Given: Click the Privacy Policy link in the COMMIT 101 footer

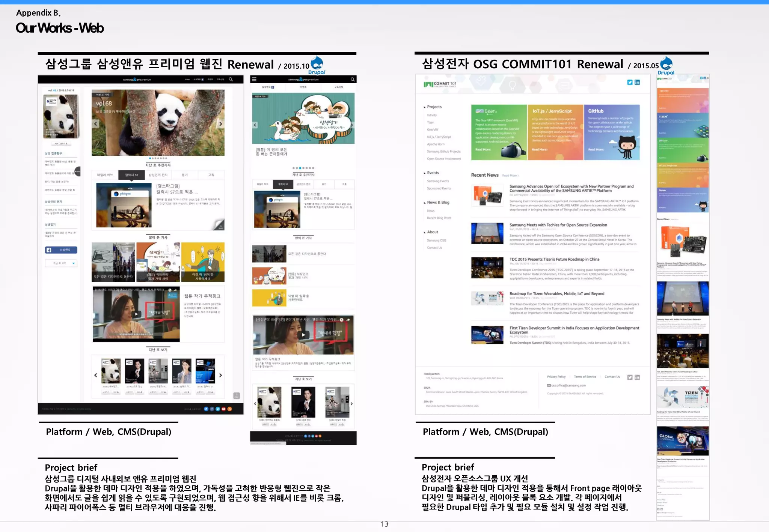Looking at the screenshot, I should tap(556, 377).
